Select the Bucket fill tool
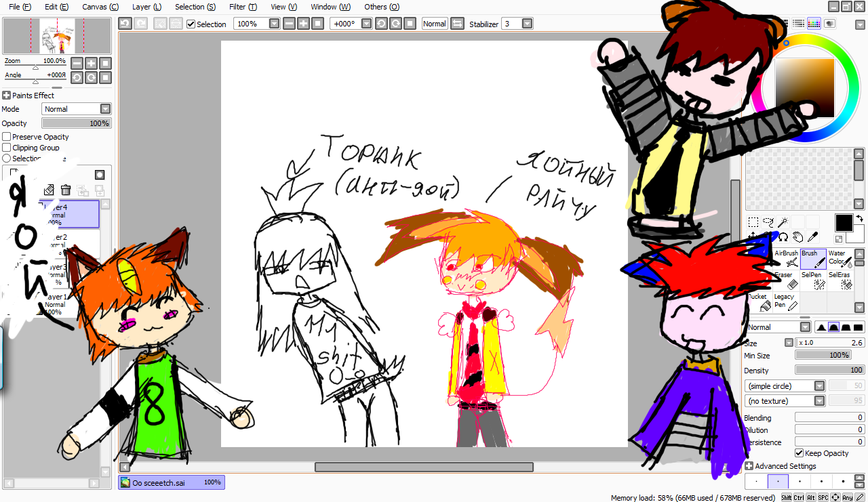Screen dimensions: 868x502 point(759,302)
